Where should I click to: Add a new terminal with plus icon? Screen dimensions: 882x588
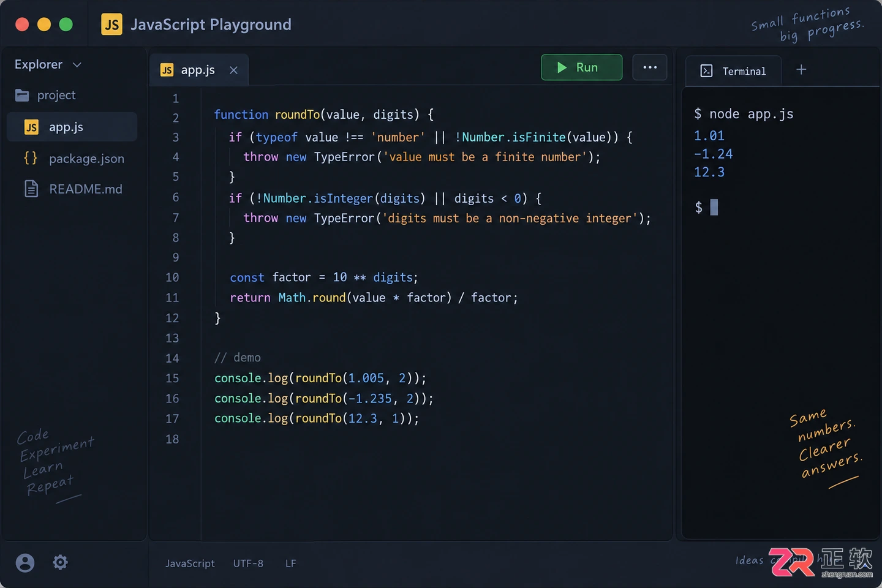coord(801,70)
